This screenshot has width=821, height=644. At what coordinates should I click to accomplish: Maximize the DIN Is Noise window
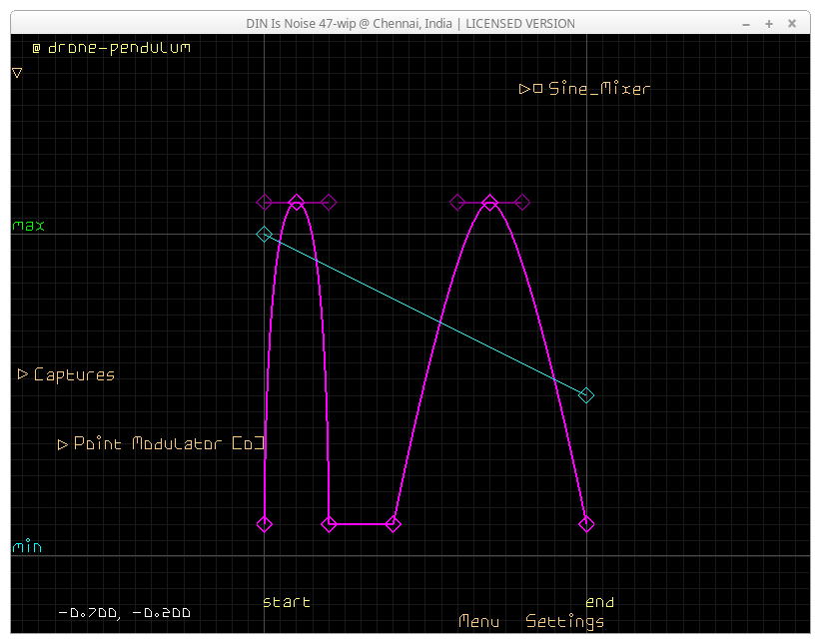coord(769,23)
